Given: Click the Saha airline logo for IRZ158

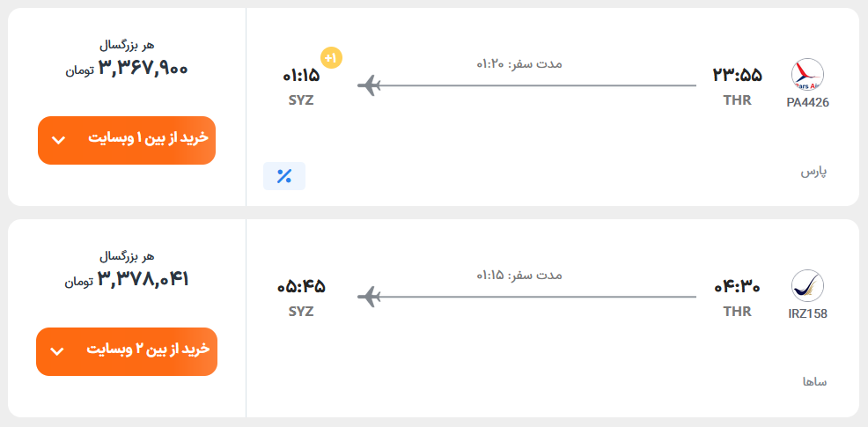Looking at the screenshot, I should [x=807, y=286].
